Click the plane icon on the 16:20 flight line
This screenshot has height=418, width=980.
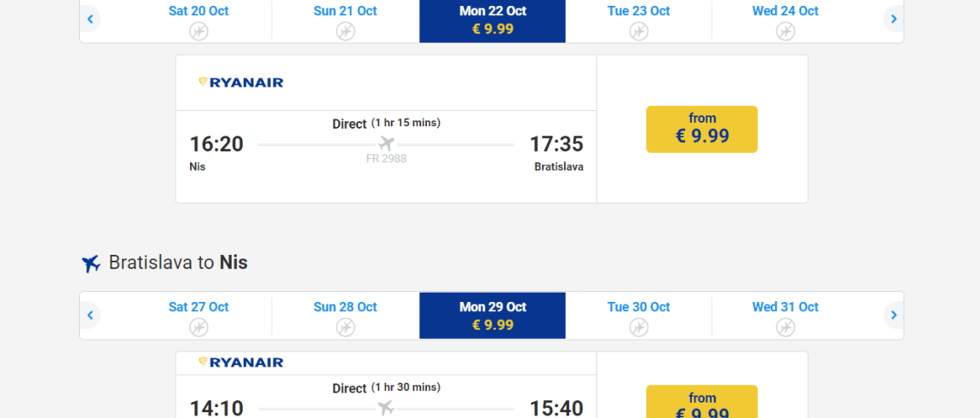pyautogui.click(x=386, y=144)
